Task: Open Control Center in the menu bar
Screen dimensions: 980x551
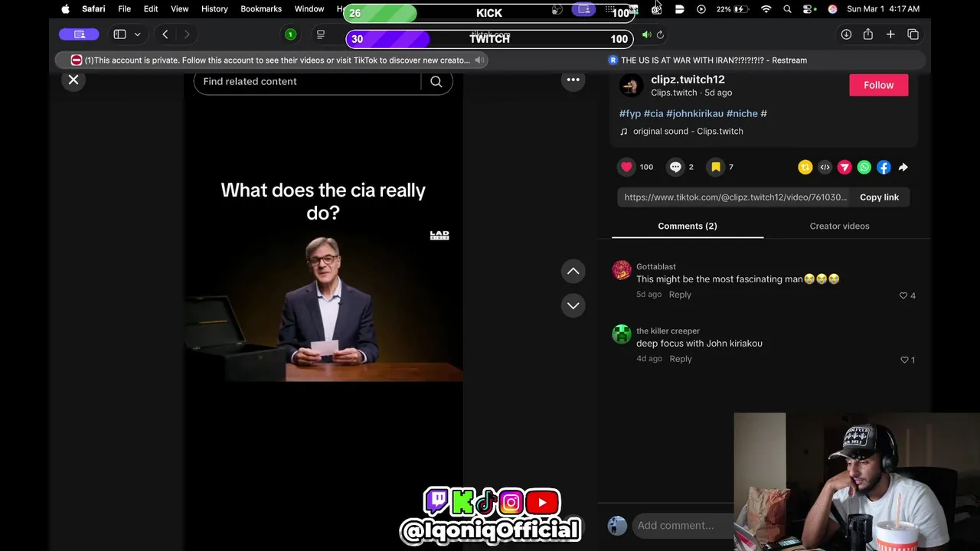Action: click(808, 9)
